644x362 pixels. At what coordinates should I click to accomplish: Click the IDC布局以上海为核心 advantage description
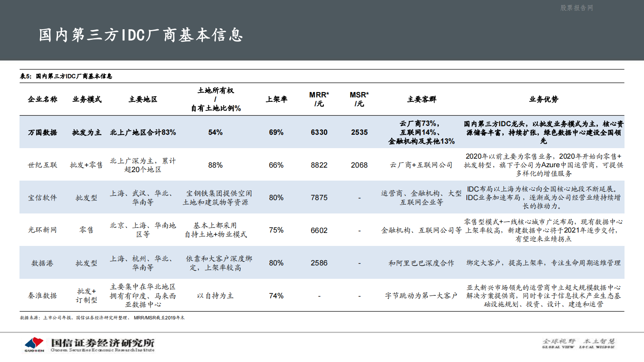[x=544, y=198]
